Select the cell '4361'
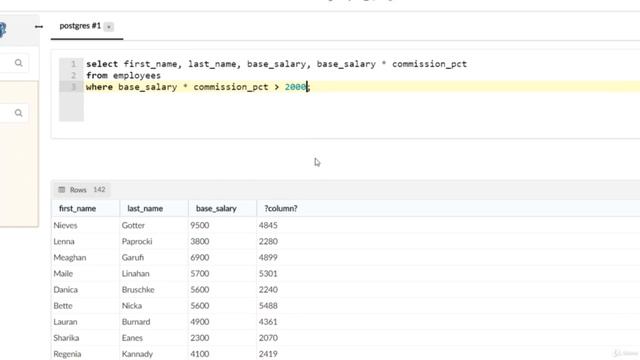The height and width of the screenshot is (360, 640). tap(268, 322)
